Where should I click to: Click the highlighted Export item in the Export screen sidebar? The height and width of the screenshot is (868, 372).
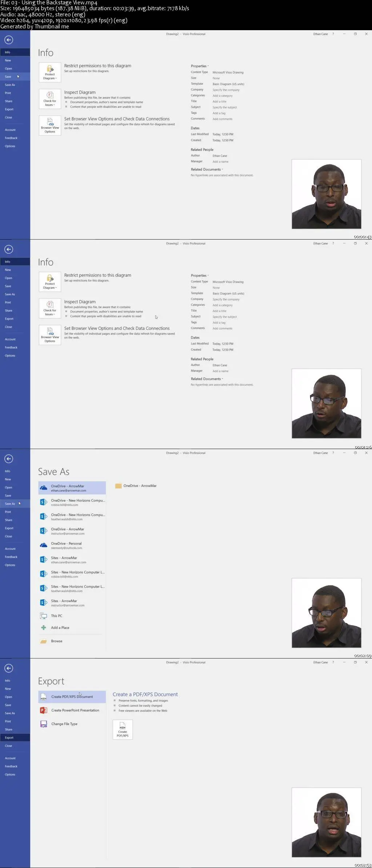click(x=15, y=737)
